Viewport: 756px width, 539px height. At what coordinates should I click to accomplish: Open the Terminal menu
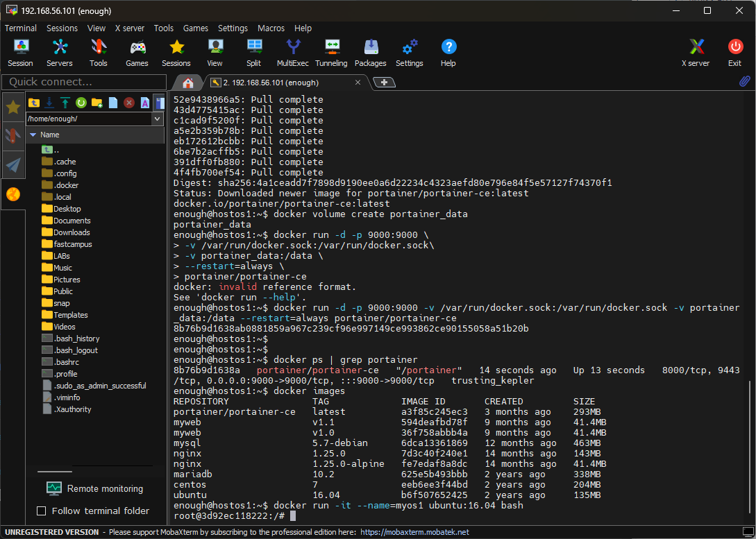(x=21, y=28)
